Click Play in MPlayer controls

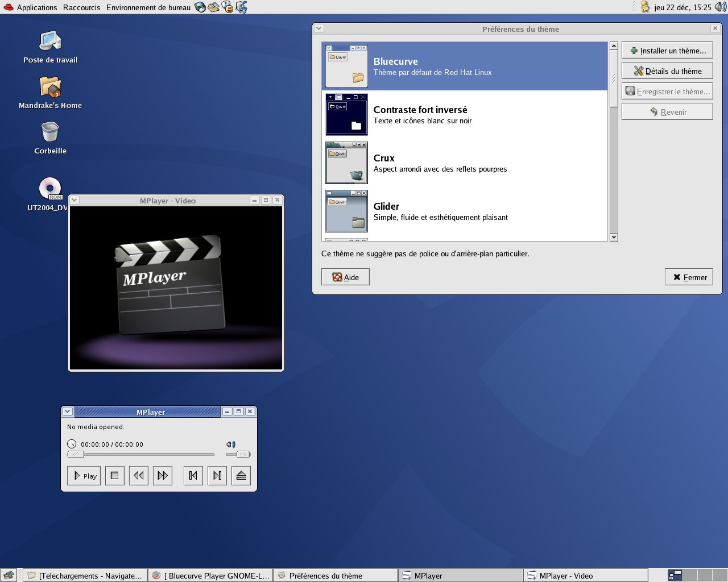84,475
